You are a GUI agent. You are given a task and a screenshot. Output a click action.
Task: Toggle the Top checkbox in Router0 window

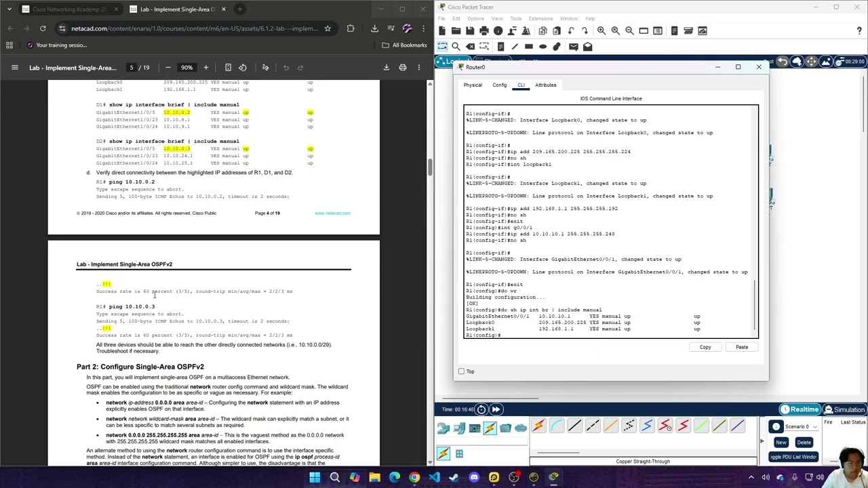(x=462, y=371)
